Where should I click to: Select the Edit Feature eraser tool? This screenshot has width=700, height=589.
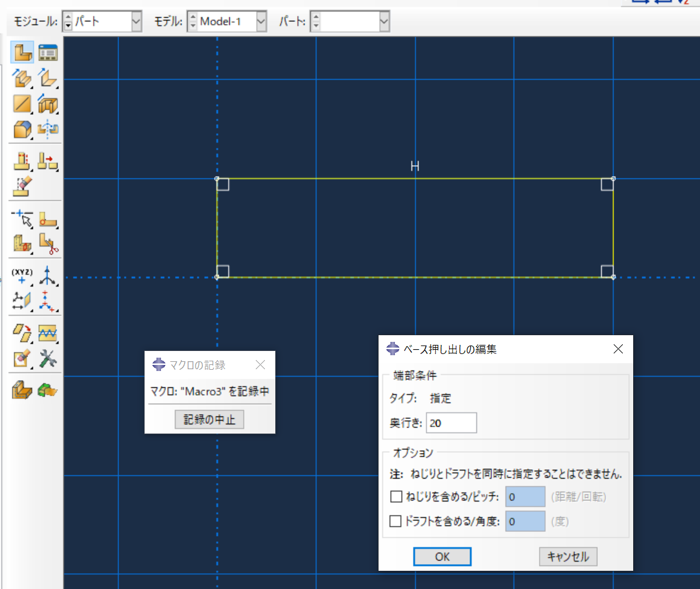[22, 186]
